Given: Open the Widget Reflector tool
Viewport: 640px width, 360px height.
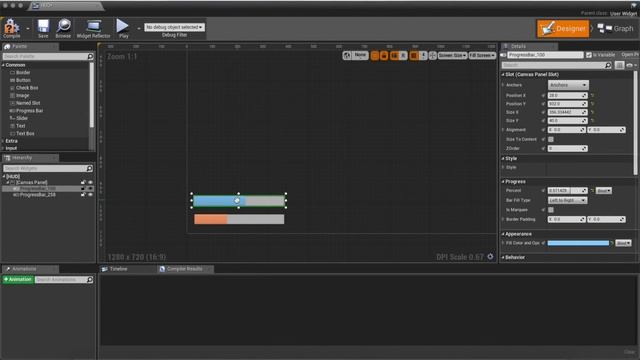Looking at the screenshot, I should pyautogui.click(x=93, y=28).
